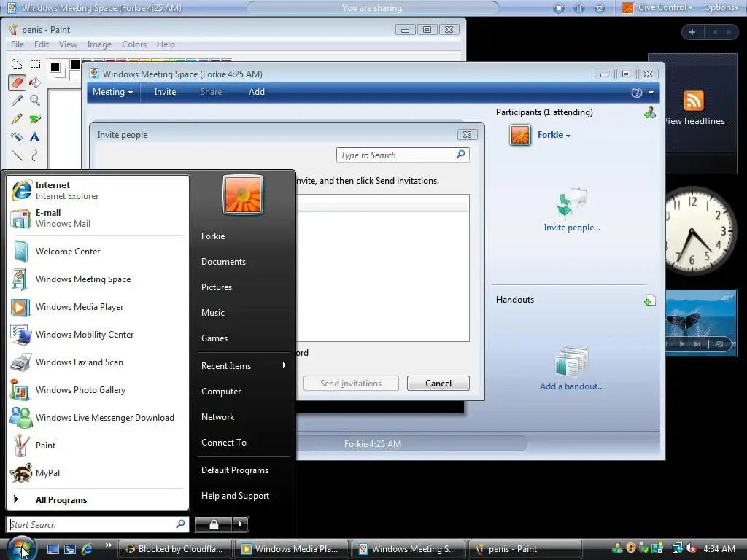Pick the Line tool in Paint
The image size is (747, 560).
[17, 155]
